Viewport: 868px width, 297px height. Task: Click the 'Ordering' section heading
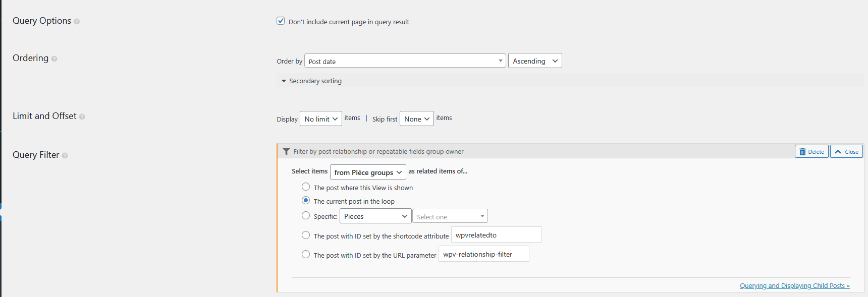coord(30,58)
